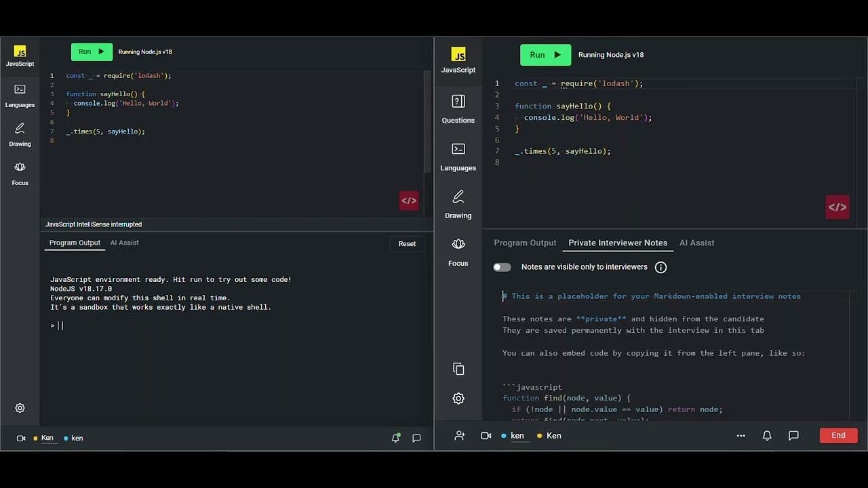
Task: Click Reset button in left output panel
Action: [x=407, y=244]
